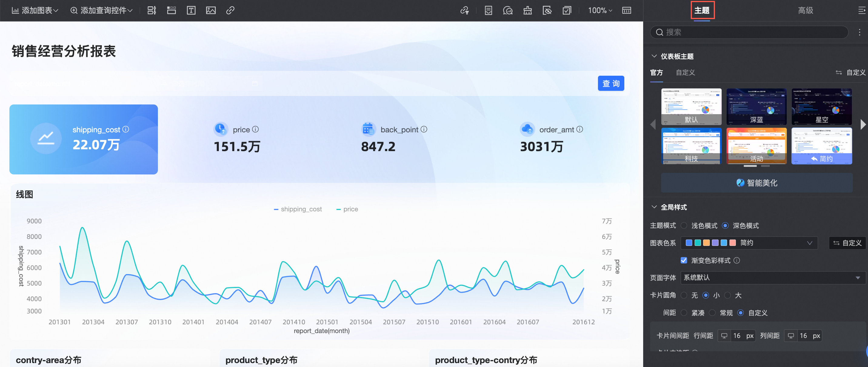The height and width of the screenshot is (367, 868).
Task: Click the tab container layout icon
Action: (x=172, y=10)
